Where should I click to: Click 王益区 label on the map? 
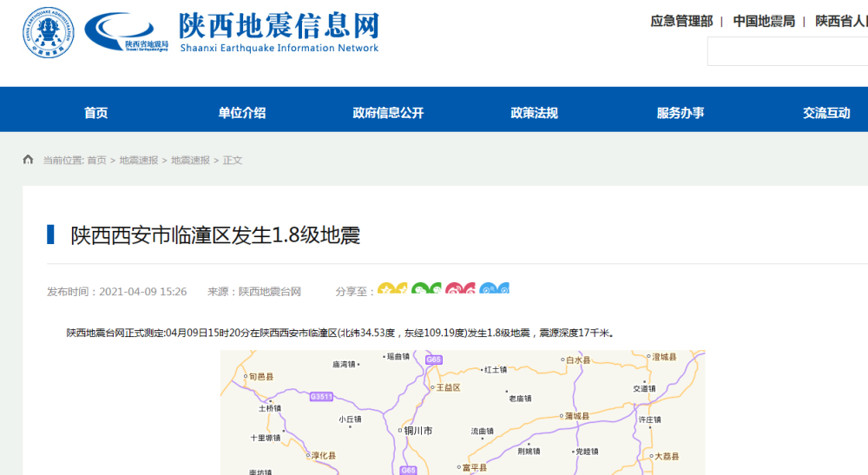pos(449,387)
